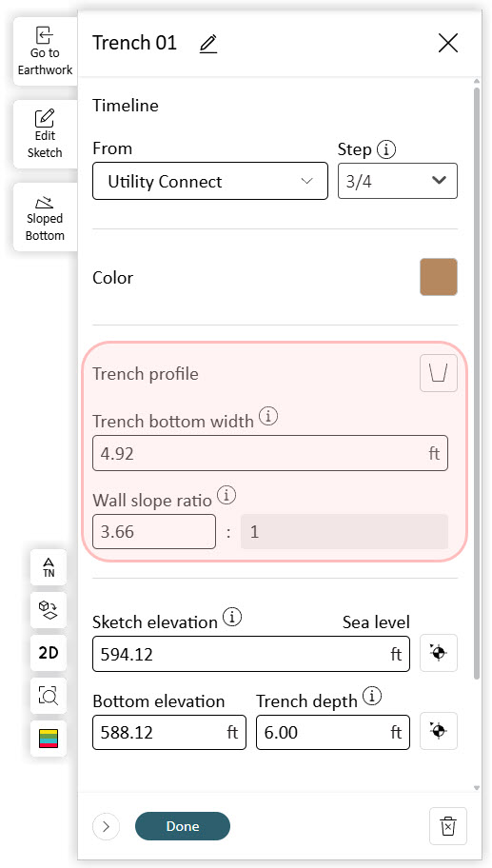The image size is (492, 868).
Task: Pick bottom elevation with the target icon
Action: 439,731
